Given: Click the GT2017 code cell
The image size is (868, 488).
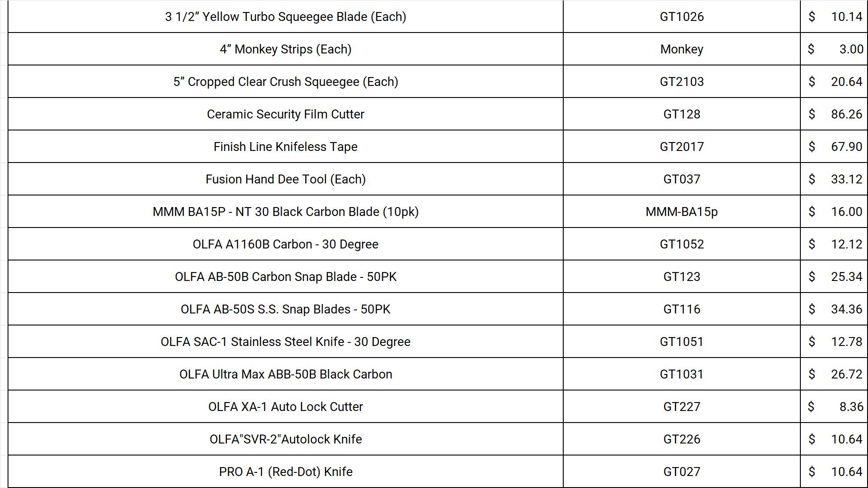Looking at the screenshot, I should [681, 147].
